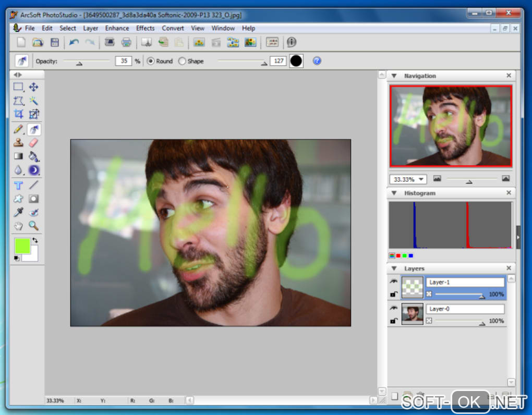Click the green foreground color swatch
This screenshot has width=532, height=415.
(22, 245)
